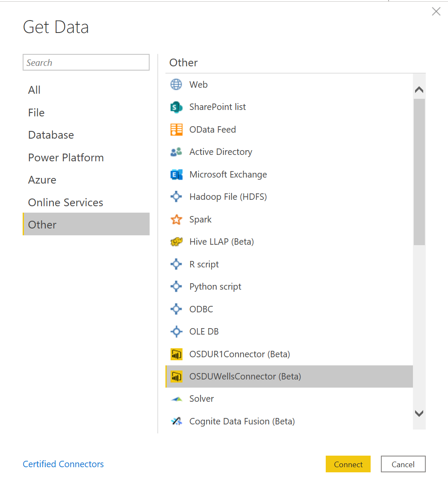The image size is (448, 495).
Task: Select SharePoint list connector name
Action: [218, 107]
